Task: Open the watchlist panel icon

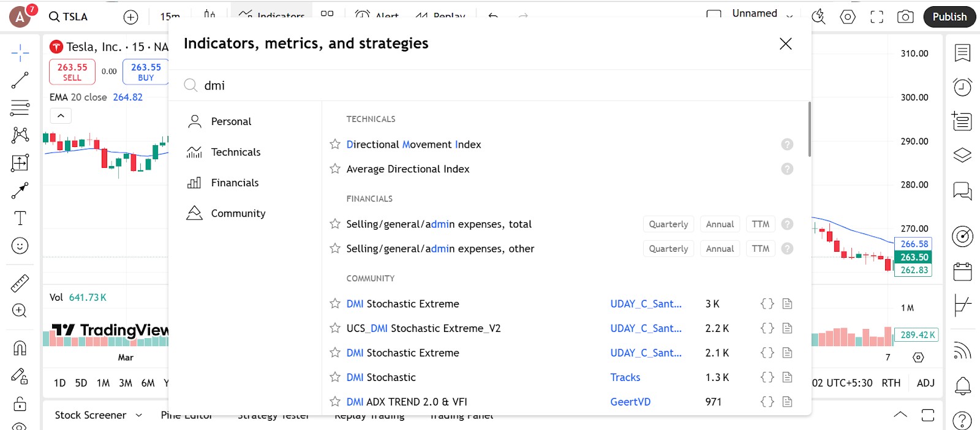Action: tap(962, 53)
